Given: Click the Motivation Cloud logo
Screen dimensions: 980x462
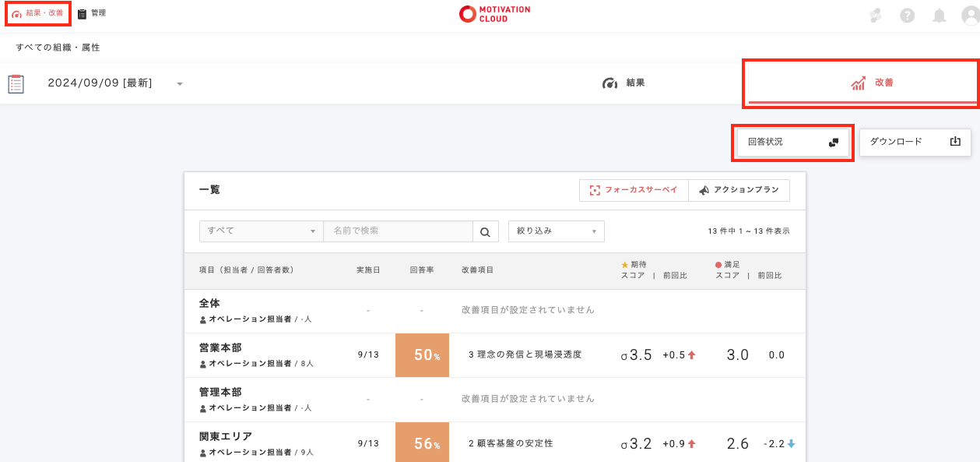Looking at the screenshot, I should (x=494, y=14).
